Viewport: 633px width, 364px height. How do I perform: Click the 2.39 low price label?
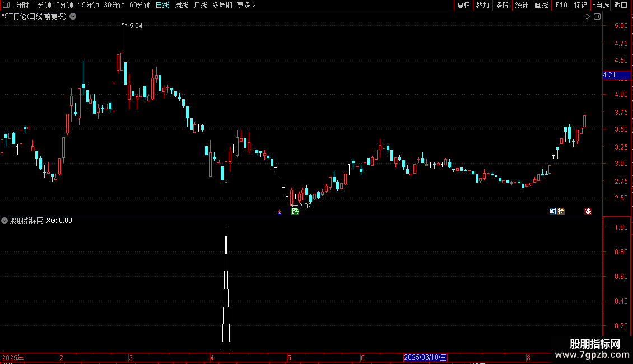click(x=305, y=206)
